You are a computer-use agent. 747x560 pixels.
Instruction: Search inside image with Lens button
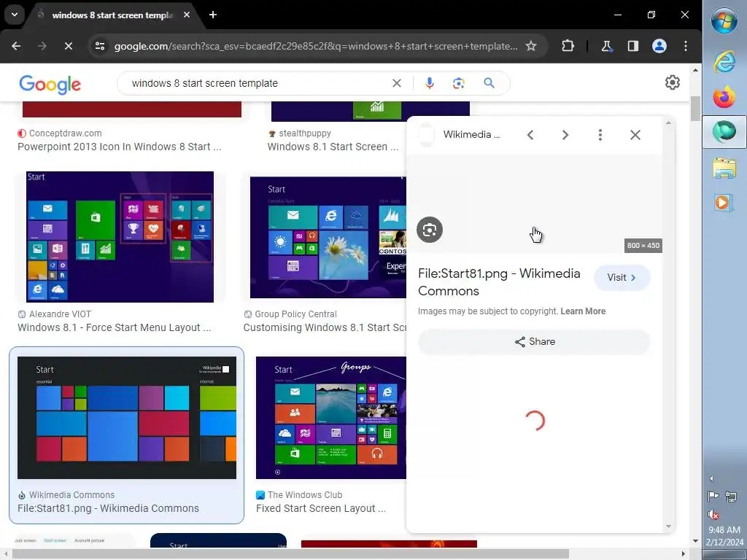[430, 230]
